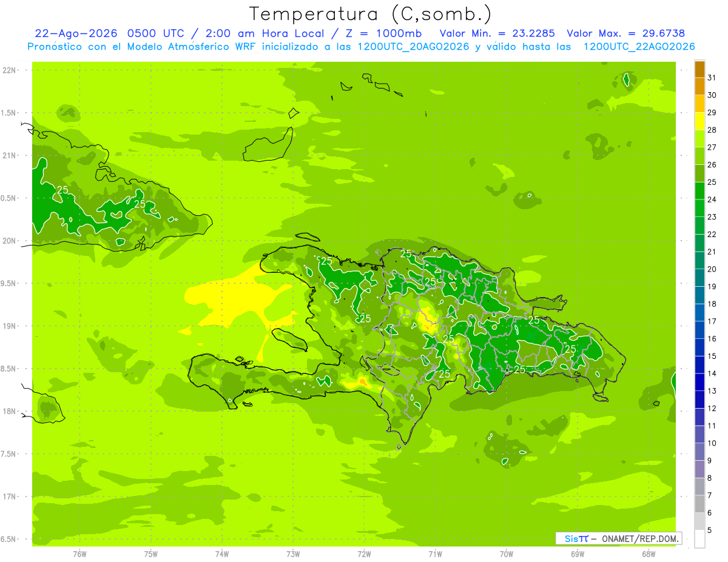Click the Temperatura (C,somb.) title
This screenshot has height=562, width=728.
(370, 14)
